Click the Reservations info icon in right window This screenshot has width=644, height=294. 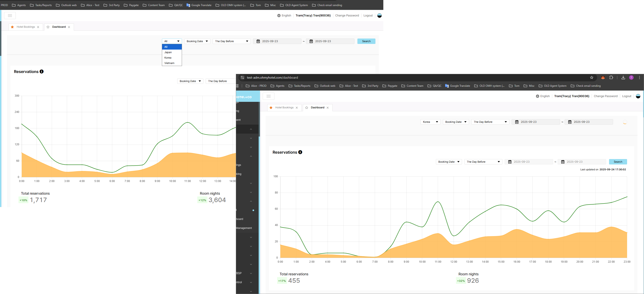pyautogui.click(x=300, y=152)
